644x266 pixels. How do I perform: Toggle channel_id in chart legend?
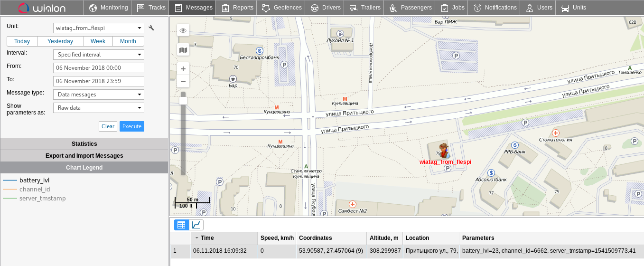click(x=35, y=189)
